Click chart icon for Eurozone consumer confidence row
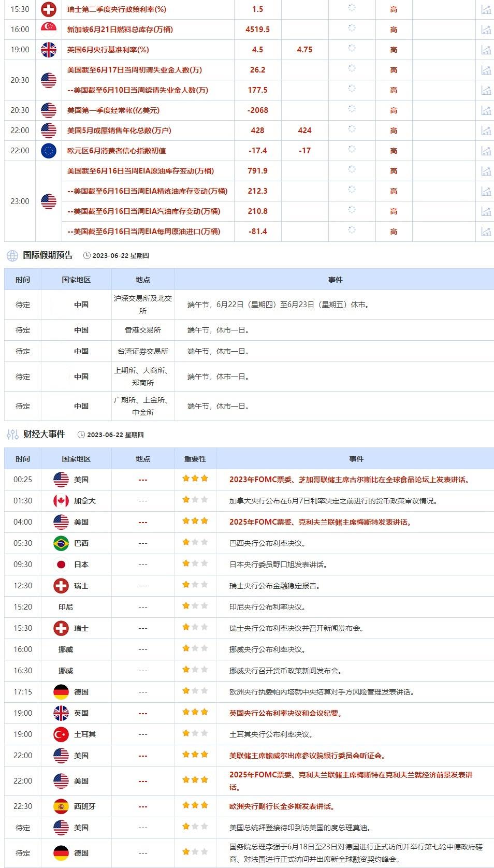This screenshot has height=868, width=494. pos(486,151)
